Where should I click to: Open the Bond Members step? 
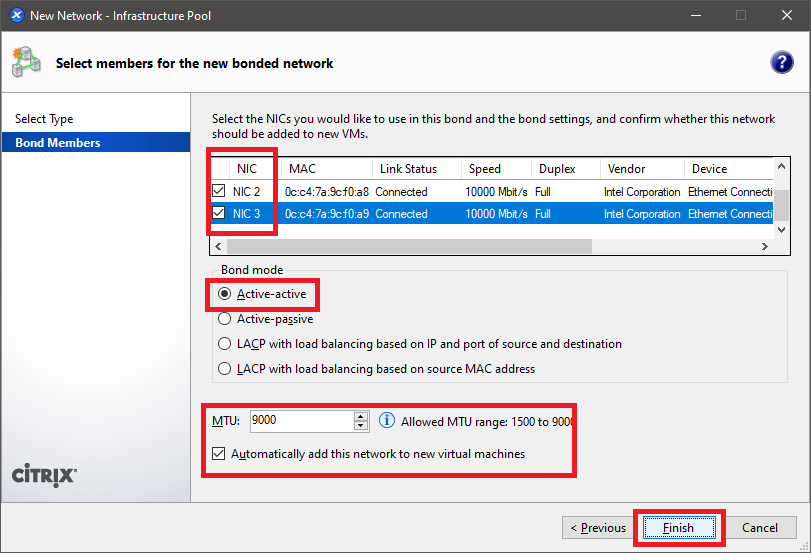[58, 143]
